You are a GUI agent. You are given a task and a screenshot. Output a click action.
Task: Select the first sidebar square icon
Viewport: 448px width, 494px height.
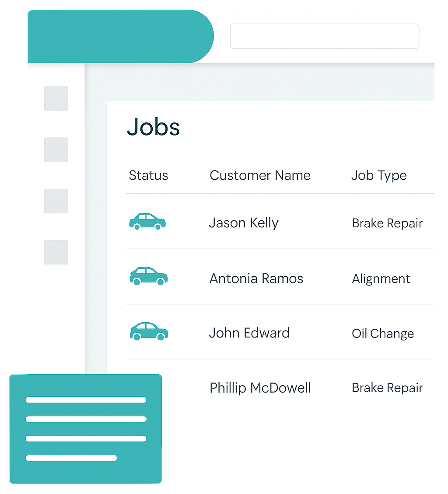[x=56, y=98]
